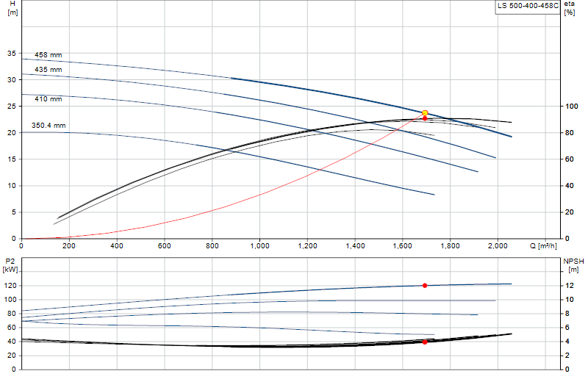Click the P2 [kW] axis title
This screenshot has height=382, width=588.
[10, 265]
